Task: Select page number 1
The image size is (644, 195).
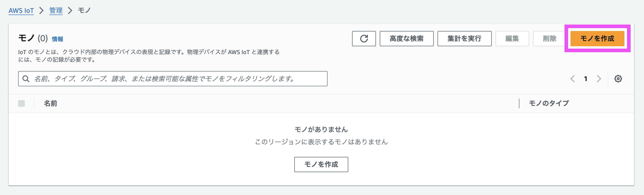Action: click(586, 79)
